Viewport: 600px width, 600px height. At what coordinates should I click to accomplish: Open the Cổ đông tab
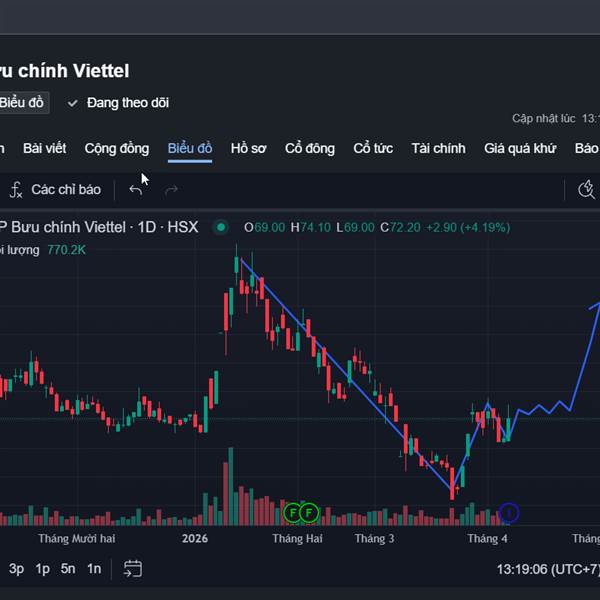tap(310, 148)
